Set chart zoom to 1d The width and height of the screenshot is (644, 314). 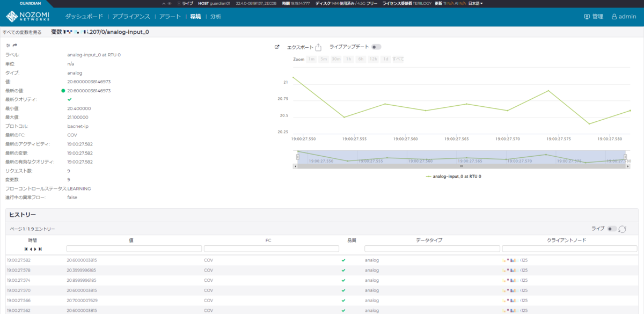point(385,59)
